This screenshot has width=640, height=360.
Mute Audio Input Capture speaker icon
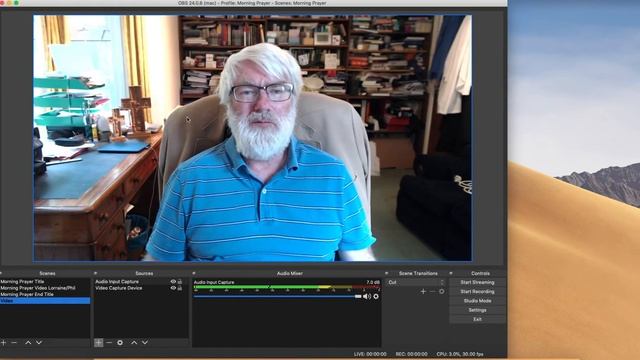[x=367, y=297]
